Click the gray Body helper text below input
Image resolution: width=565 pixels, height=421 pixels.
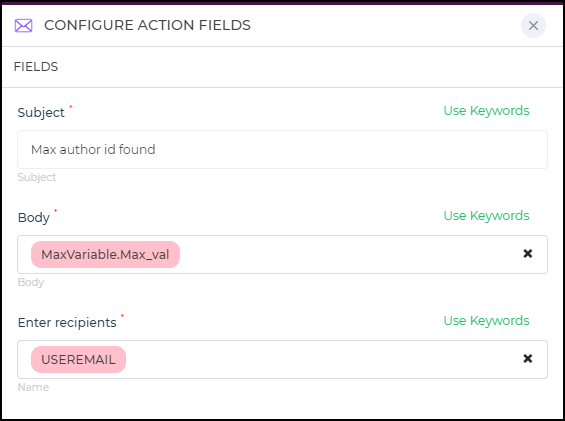coord(31,282)
